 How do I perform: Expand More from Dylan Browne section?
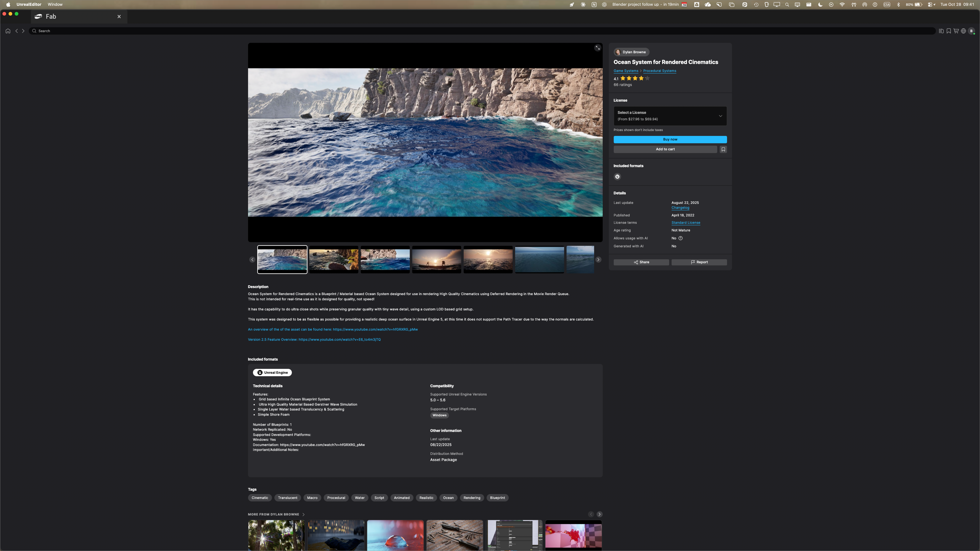pyautogui.click(x=276, y=514)
